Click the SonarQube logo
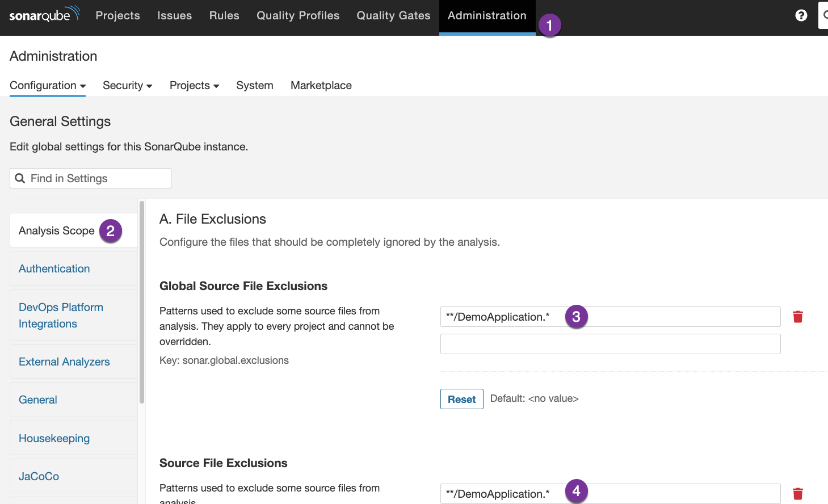This screenshot has width=828, height=504. 45,14
